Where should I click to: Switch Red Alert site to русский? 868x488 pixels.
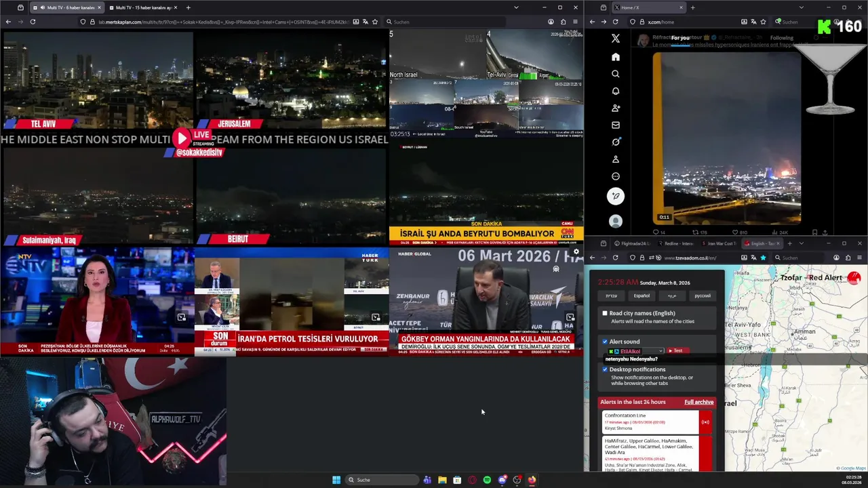pos(703,296)
